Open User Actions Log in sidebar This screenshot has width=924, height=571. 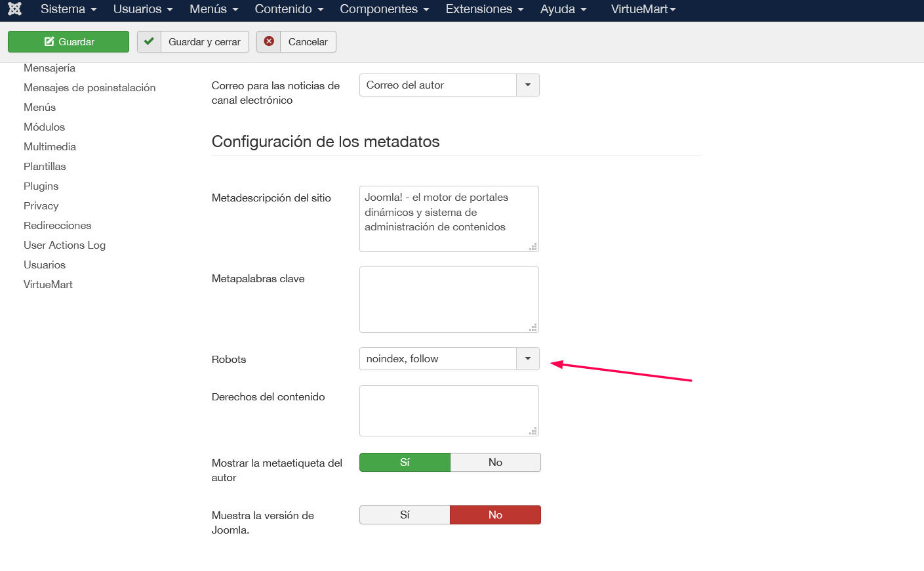pos(64,245)
